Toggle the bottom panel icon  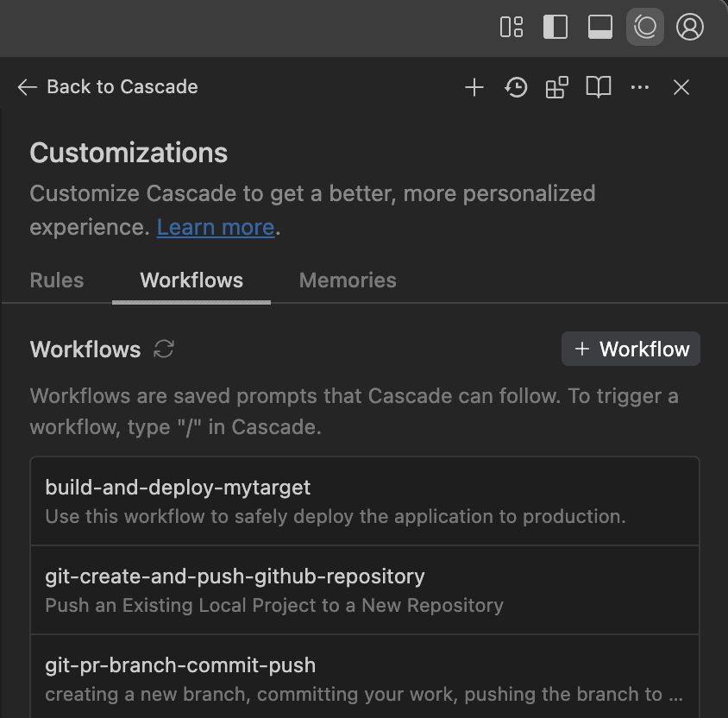pos(599,27)
